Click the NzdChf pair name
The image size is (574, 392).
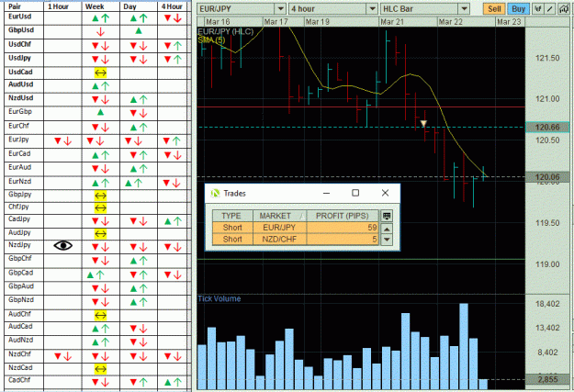tap(20, 354)
